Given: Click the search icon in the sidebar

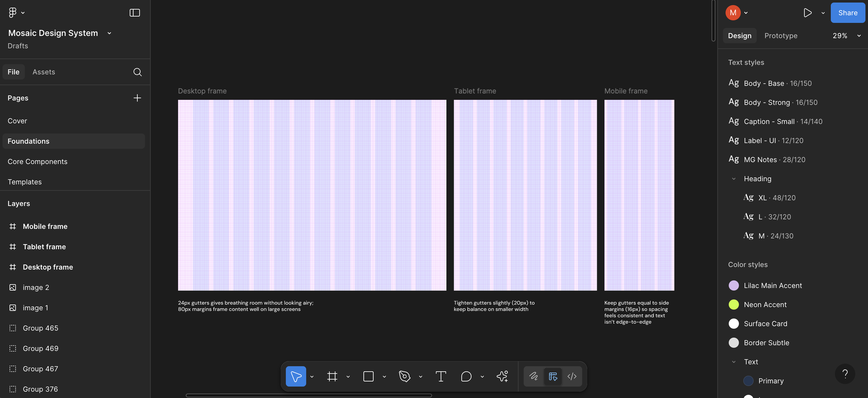Looking at the screenshot, I should pos(137,72).
